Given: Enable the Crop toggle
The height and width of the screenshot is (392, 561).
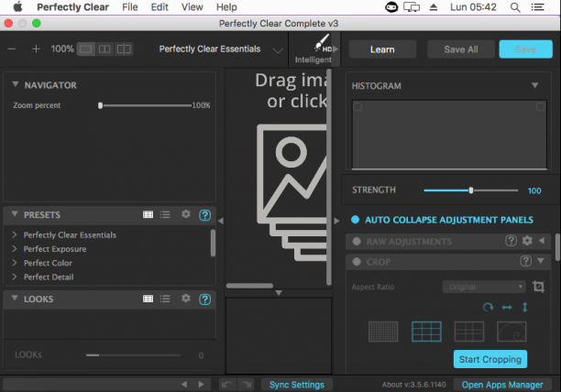Looking at the screenshot, I should [x=357, y=262].
